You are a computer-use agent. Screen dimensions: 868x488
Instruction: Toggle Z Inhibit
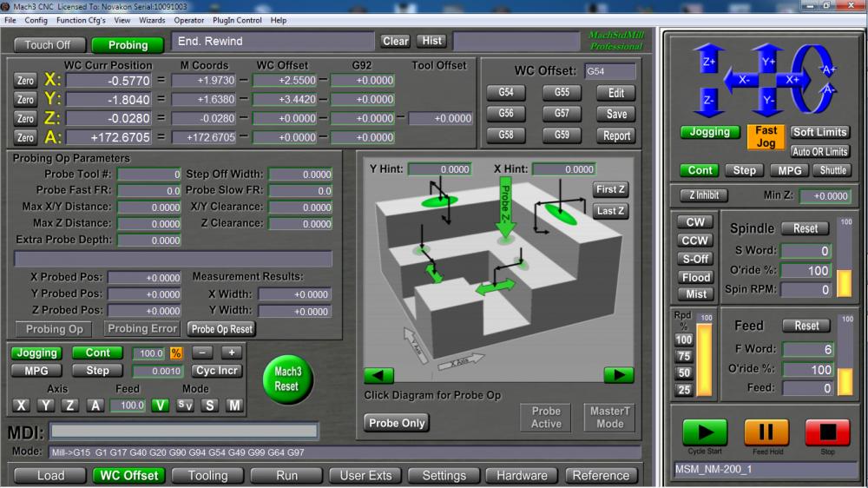click(704, 195)
